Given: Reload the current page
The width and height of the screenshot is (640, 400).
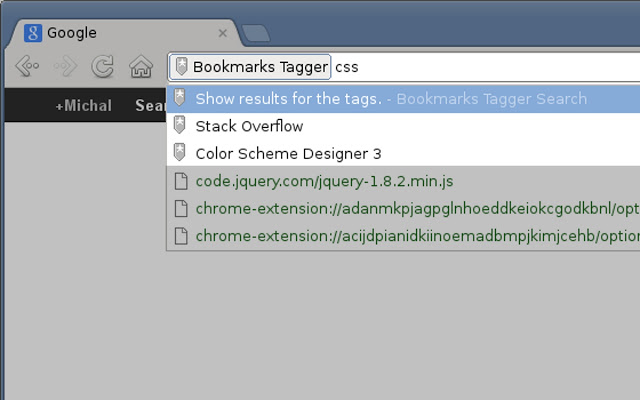Looking at the screenshot, I should [x=102, y=67].
